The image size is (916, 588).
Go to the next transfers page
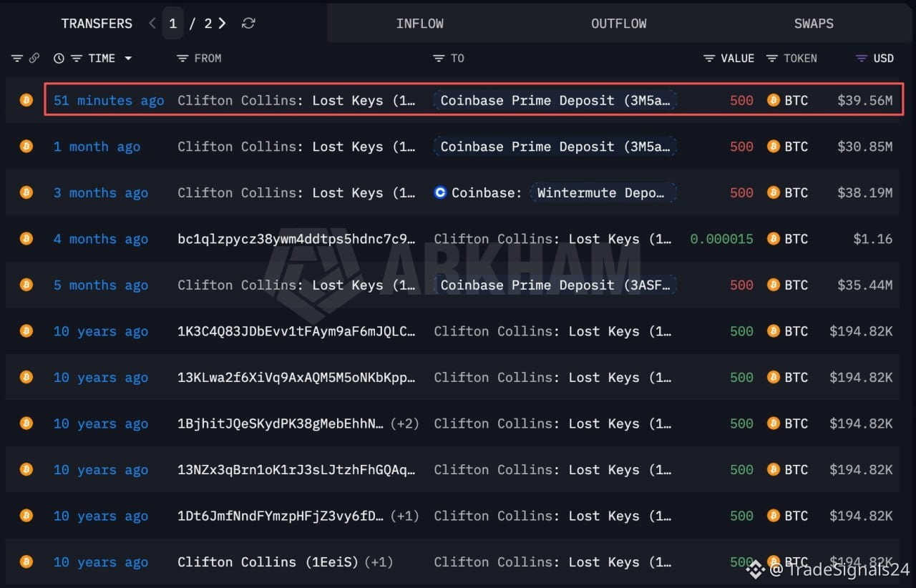coord(223,24)
